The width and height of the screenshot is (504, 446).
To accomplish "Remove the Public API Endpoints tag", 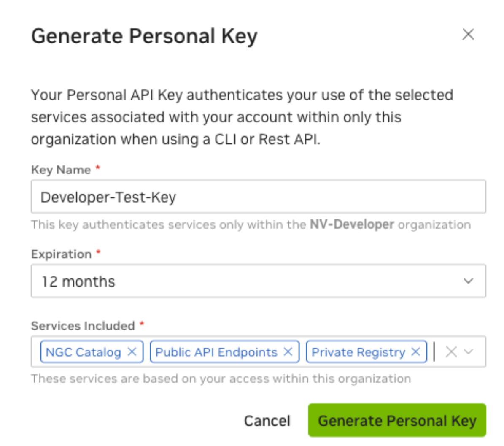I will pyautogui.click(x=288, y=351).
